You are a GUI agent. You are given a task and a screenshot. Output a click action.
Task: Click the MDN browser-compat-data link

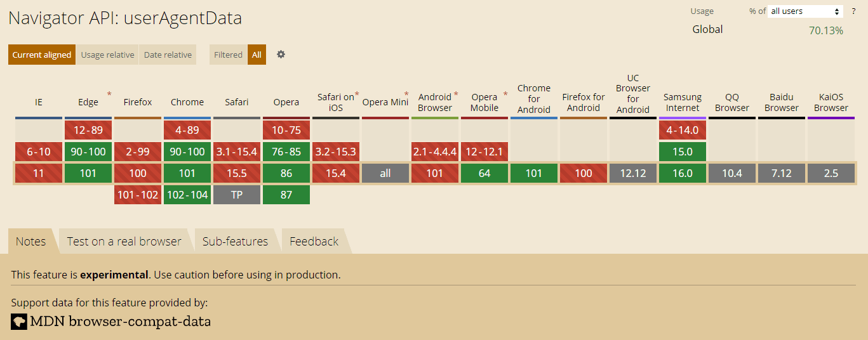click(x=120, y=322)
